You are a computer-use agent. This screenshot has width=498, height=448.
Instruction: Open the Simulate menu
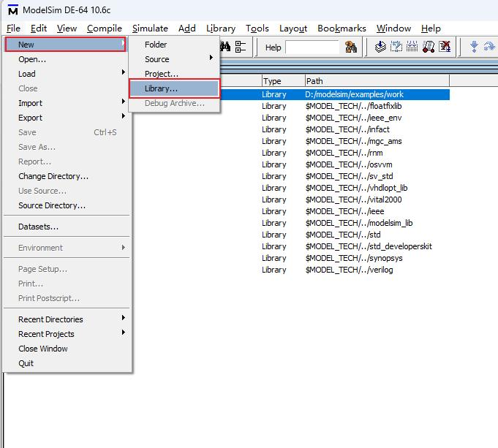(x=150, y=29)
